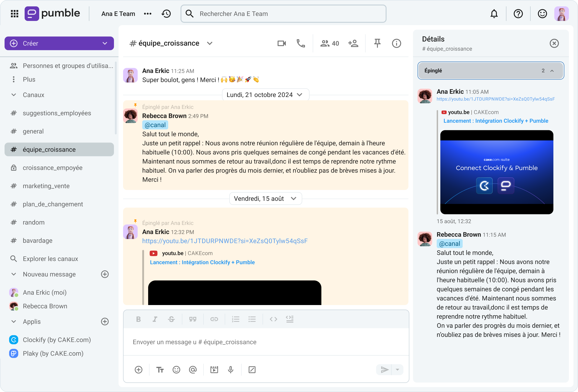The width and height of the screenshot is (578, 392).
Task: Collapse the Canaux section
Action: (x=14, y=95)
